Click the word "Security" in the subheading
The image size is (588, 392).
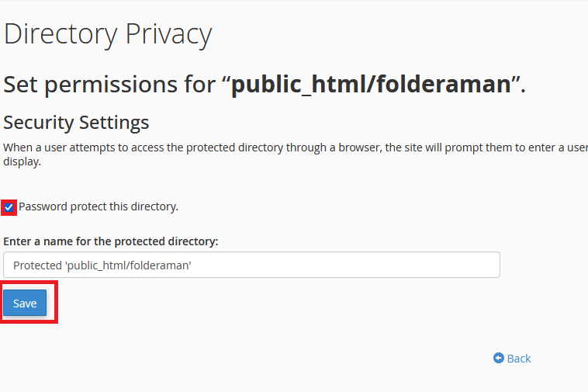click(39, 123)
